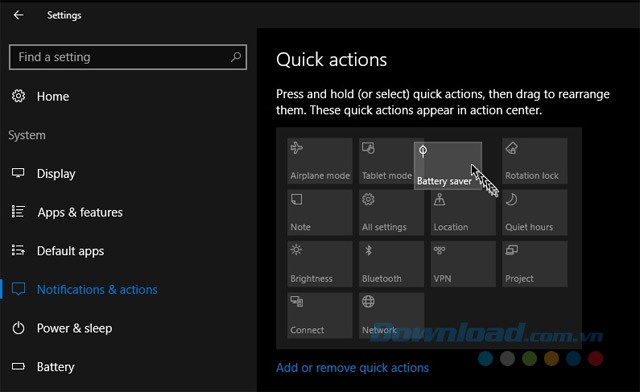The width and height of the screenshot is (640, 392).
Task: Select the Location quick action tile
Action: pyautogui.click(x=463, y=212)
